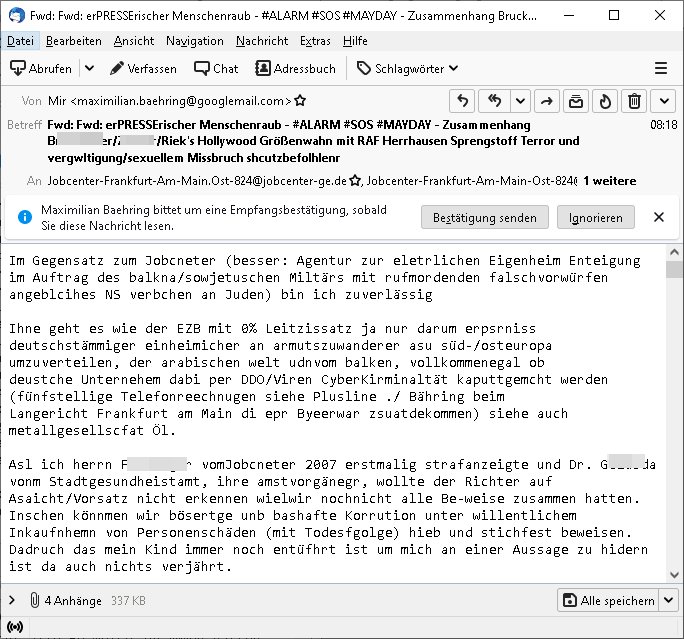
Task: Show the '1 weitere' additional recipient
Action: click(609, 181)
